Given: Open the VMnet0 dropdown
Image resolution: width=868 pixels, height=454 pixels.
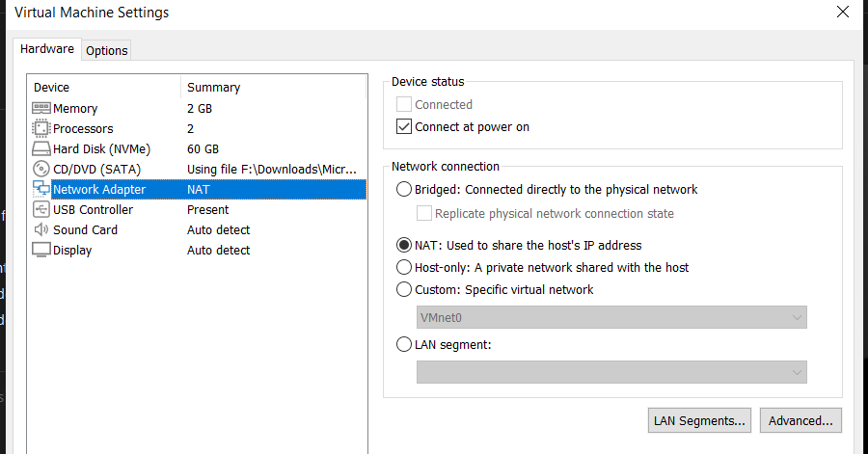Looking at the screenshot, I should 611,317.
